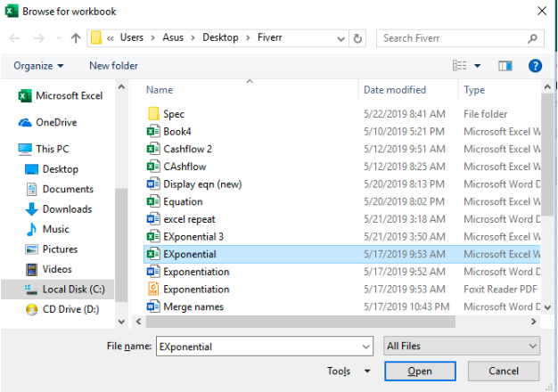This screenshot has height=392, width=558.
Task: Open OneDrive in the navigation pane
Action: click(47, 122)
